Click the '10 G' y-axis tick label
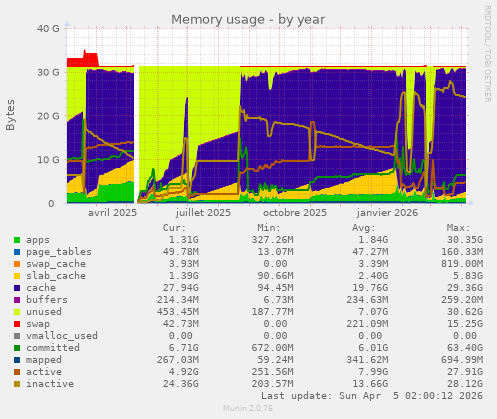Image resolution: width=497 pixels, height=419 pixels. (48, 160)
